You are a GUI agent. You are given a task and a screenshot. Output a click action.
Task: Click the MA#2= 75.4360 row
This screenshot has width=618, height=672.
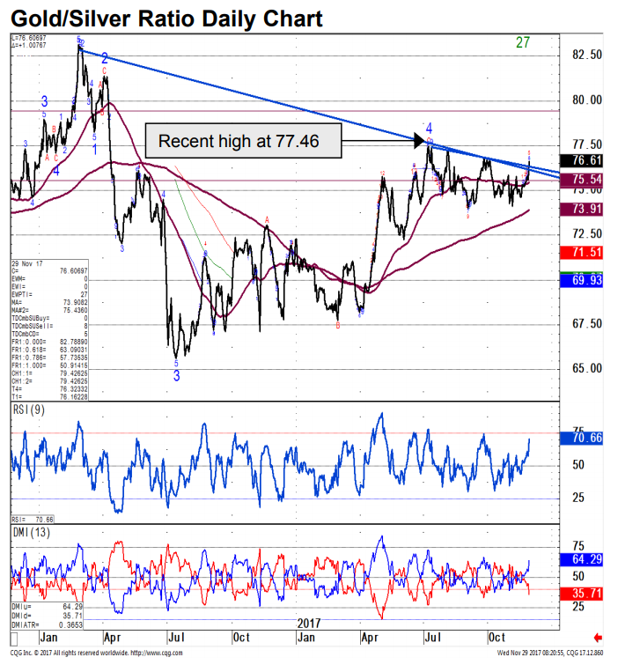tap(49, 310)
